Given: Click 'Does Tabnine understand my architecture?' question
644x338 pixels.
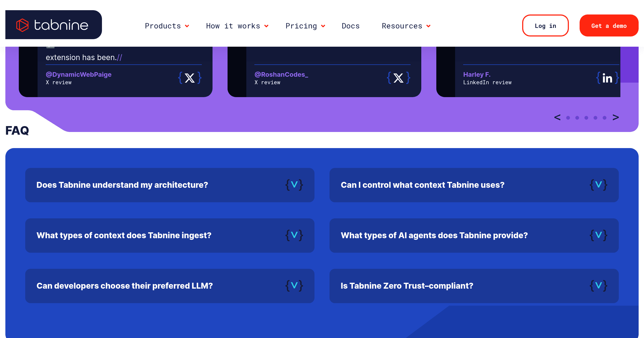Looking at the screenshot, I should coord(122,185).
